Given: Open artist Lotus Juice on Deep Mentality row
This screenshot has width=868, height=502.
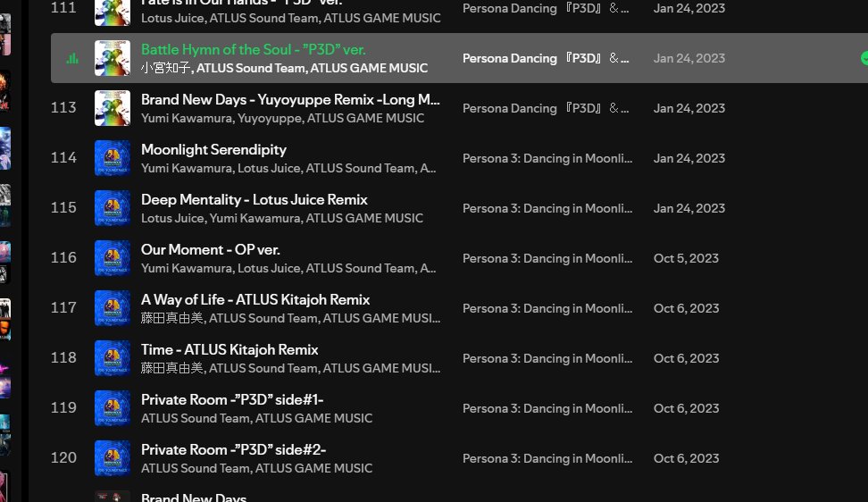Looking at the screenshot, I should 172,218.
